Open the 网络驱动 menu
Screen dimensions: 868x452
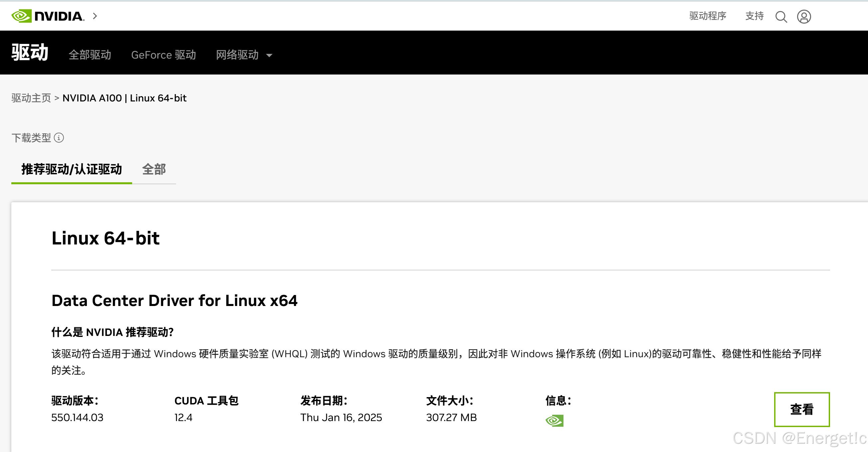[237, 55]
